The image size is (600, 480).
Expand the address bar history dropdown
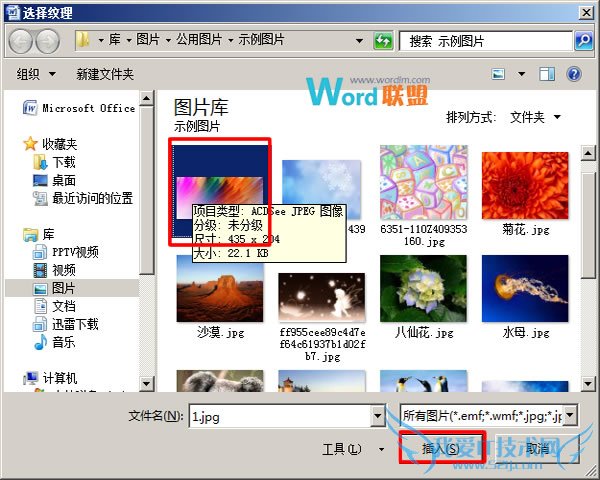pyautogui.click(x=359, y=40)
